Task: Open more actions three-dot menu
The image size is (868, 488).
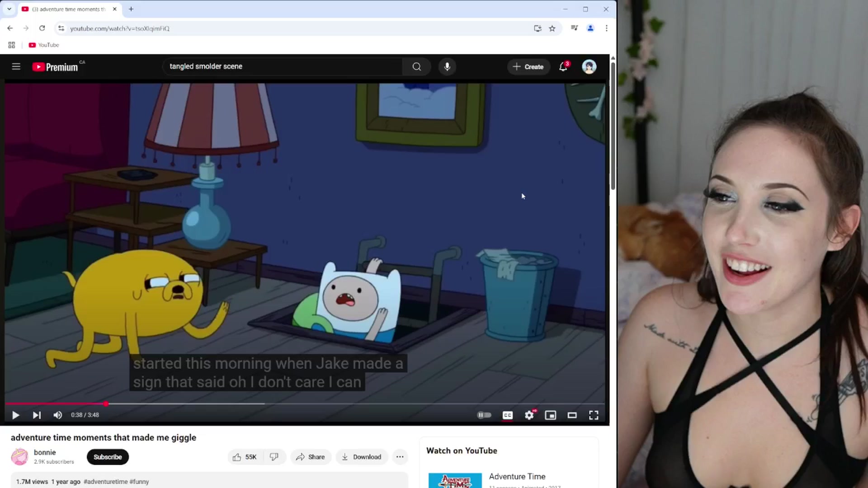Action: pos(400,457)
